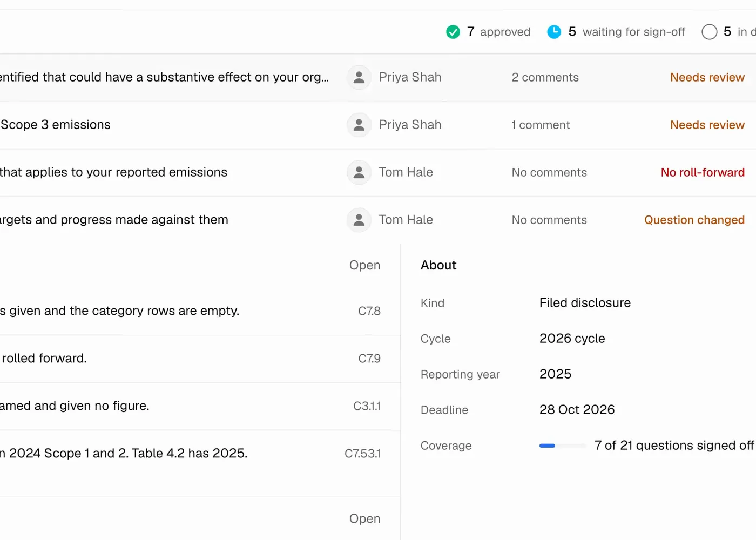This screenshot has width=756, height=540.
Task: Select question code C3.1.1
Action: pos(367,406)
